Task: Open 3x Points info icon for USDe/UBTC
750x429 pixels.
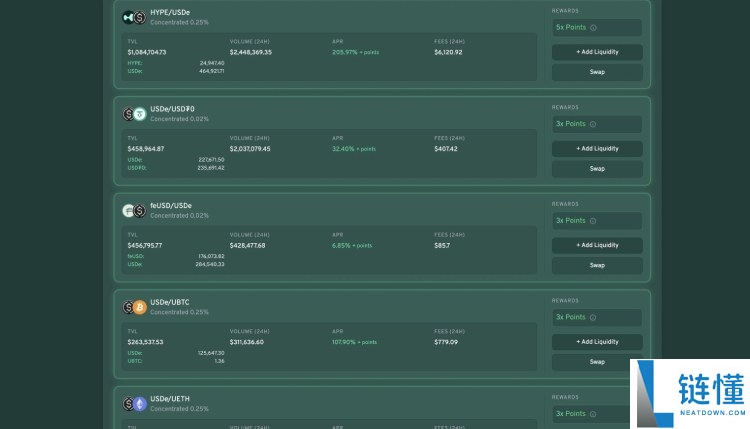Action: 593,317
